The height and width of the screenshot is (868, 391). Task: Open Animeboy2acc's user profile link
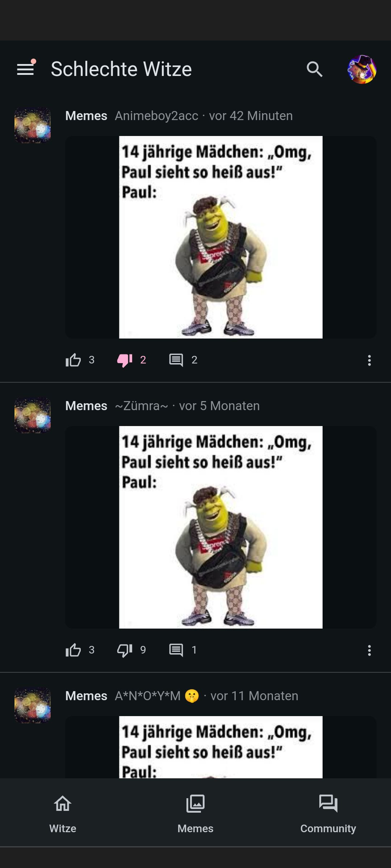click(156, 116)
